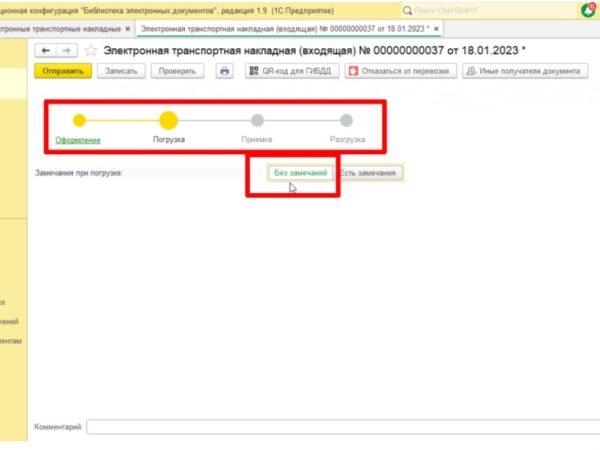600x450 pixels.
Task: Click the Погрузка stage label
Action: point(169,140)
